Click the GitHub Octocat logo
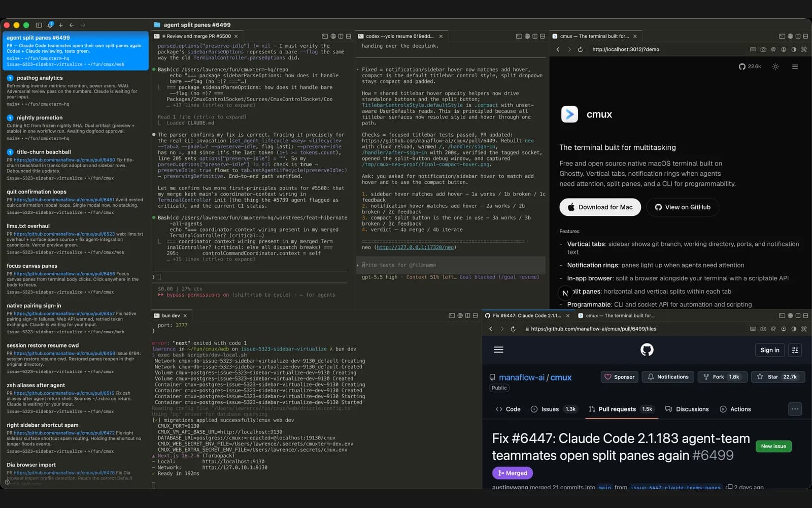Viewport: 812px width, 508px height. pos(647,350)
